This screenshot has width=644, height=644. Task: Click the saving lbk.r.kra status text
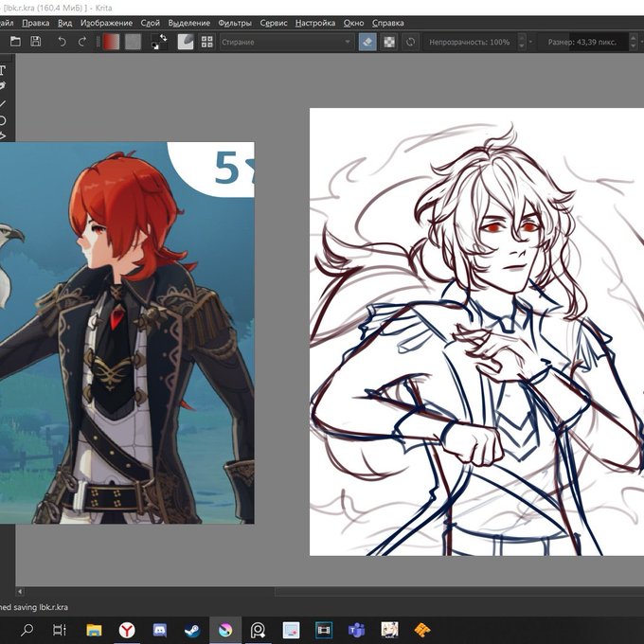tap(34, 607)
